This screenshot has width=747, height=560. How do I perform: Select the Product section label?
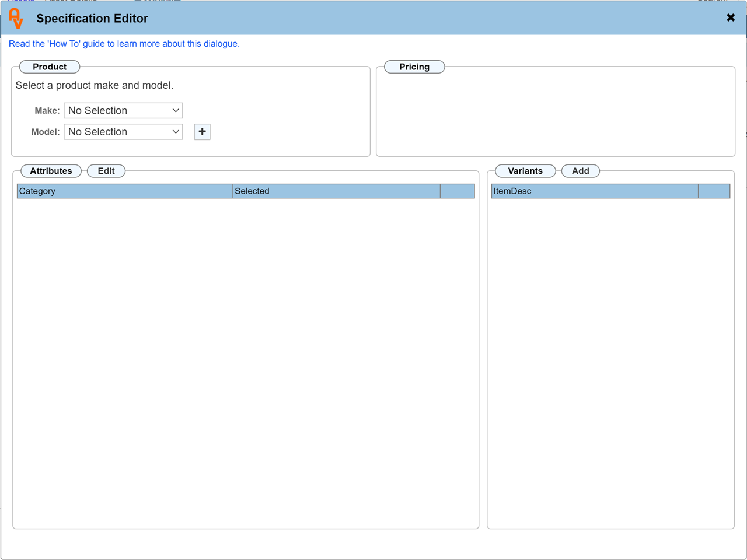pos(50,66)
